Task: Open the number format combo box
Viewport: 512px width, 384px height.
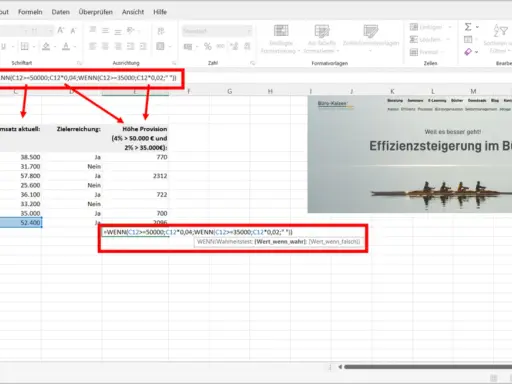Action: 217,31
